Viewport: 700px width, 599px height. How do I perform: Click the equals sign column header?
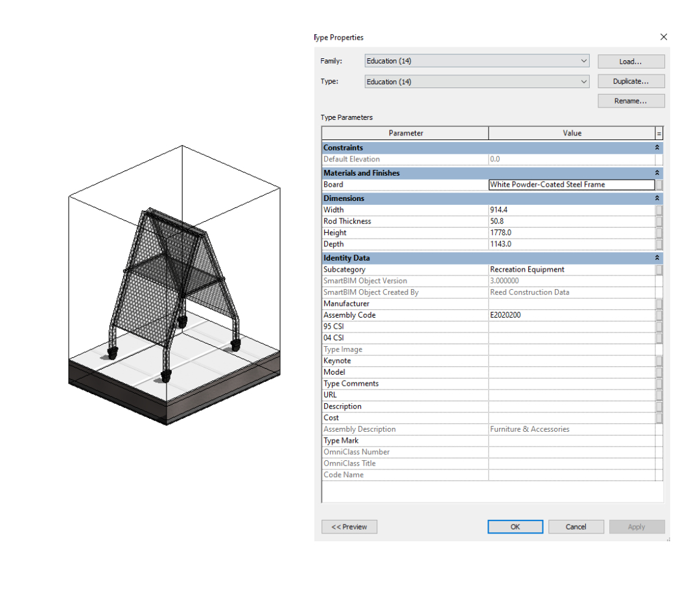click(x=659, y=134)
